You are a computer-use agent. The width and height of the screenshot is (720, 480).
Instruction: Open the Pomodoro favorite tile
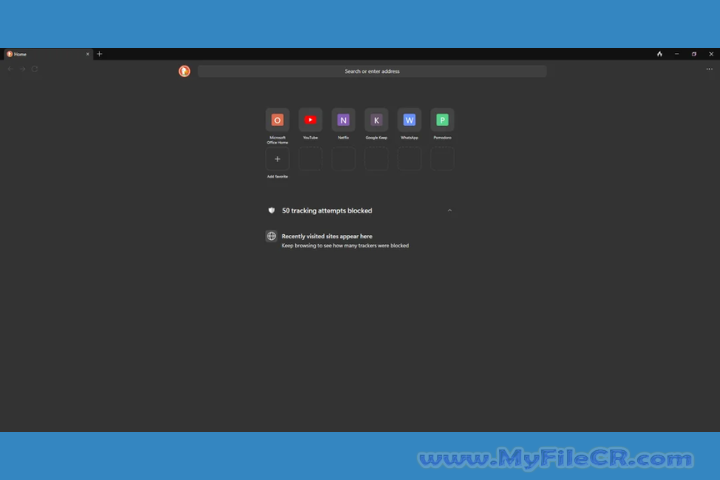coord(442,120)
